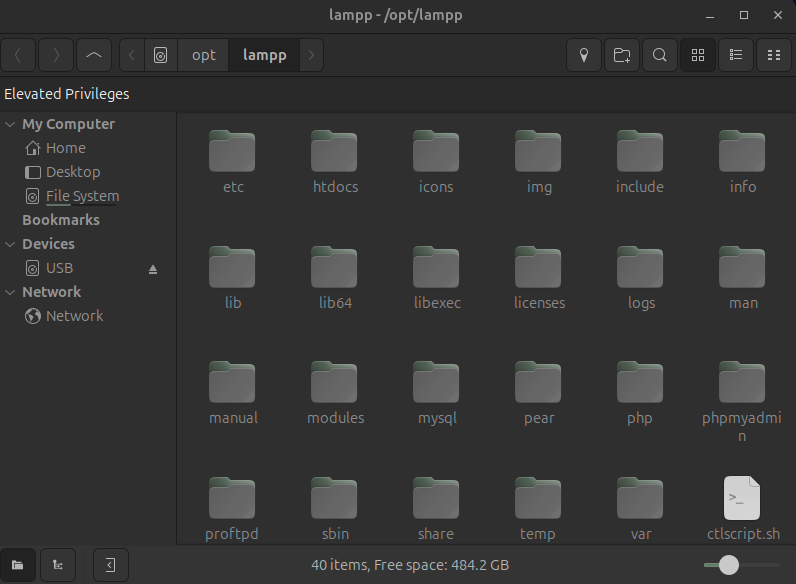
Task: Go forward in folder history
Action: point(56,55)
